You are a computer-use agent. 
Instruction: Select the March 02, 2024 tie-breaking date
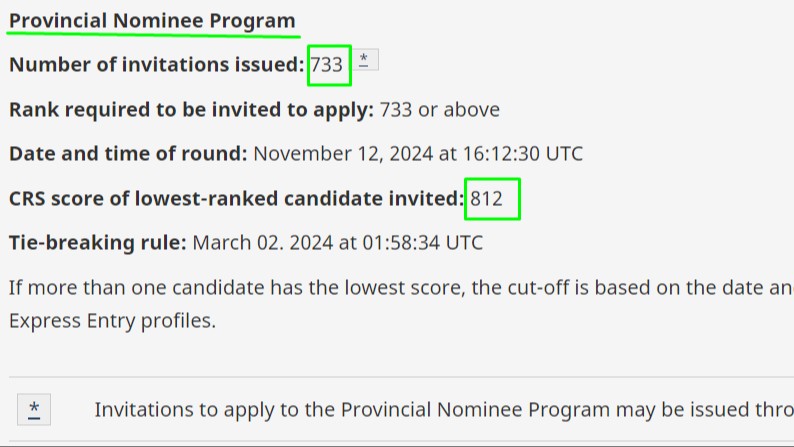click(263, 242)
